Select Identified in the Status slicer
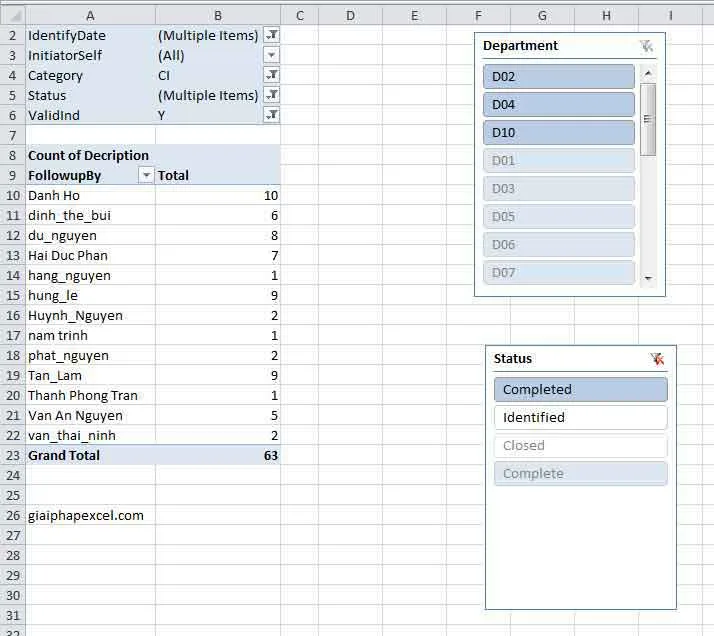The image size is (714, 636). [x=581, y=417]
